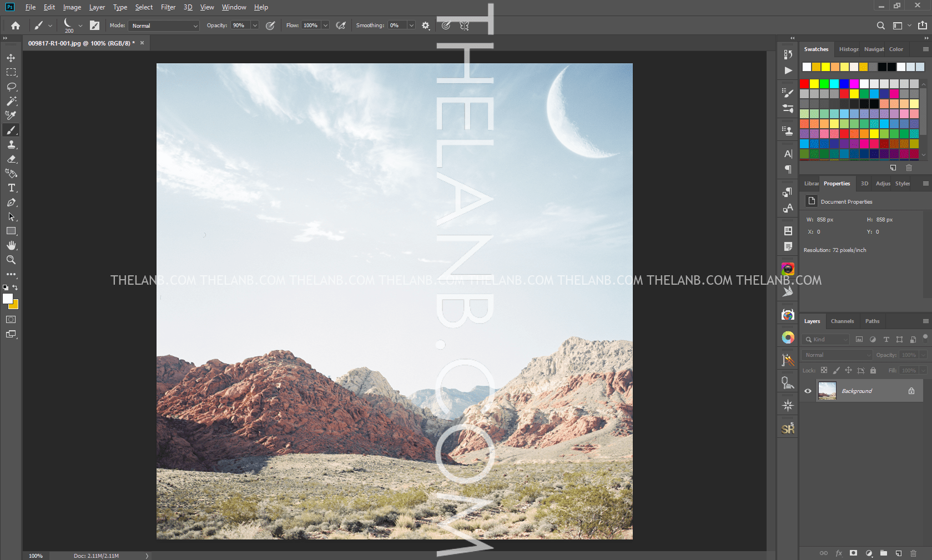Open brush smoothing options gear
The image size is (932, 560).
click(x=426, y=26)
